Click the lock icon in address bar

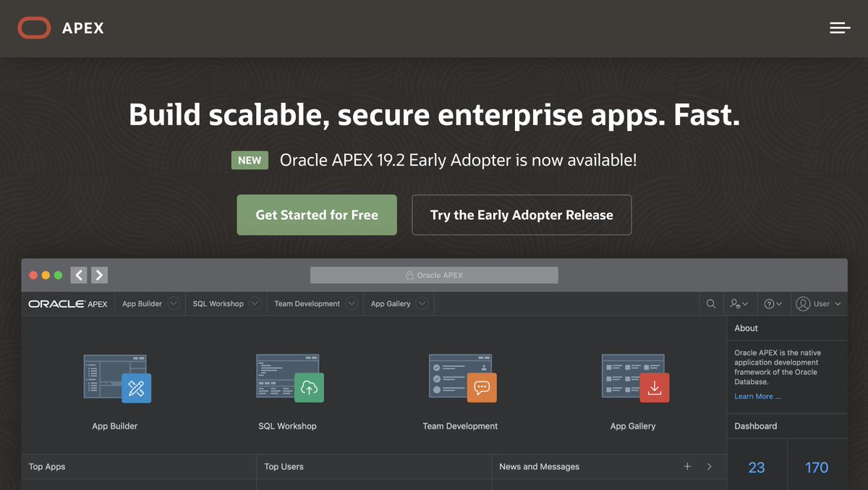click(x=409, y=275)
